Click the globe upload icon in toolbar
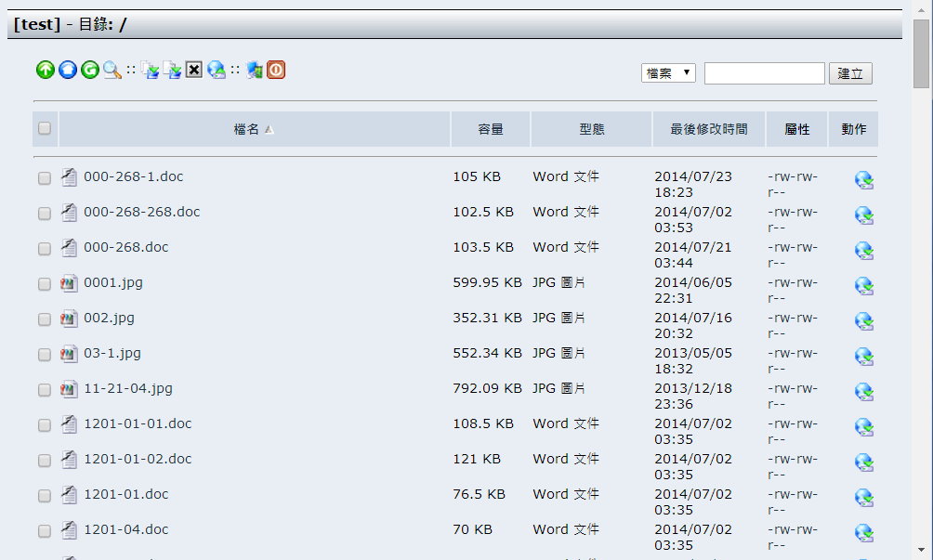Viewport: 933px width, 560px height. [217, 70]
